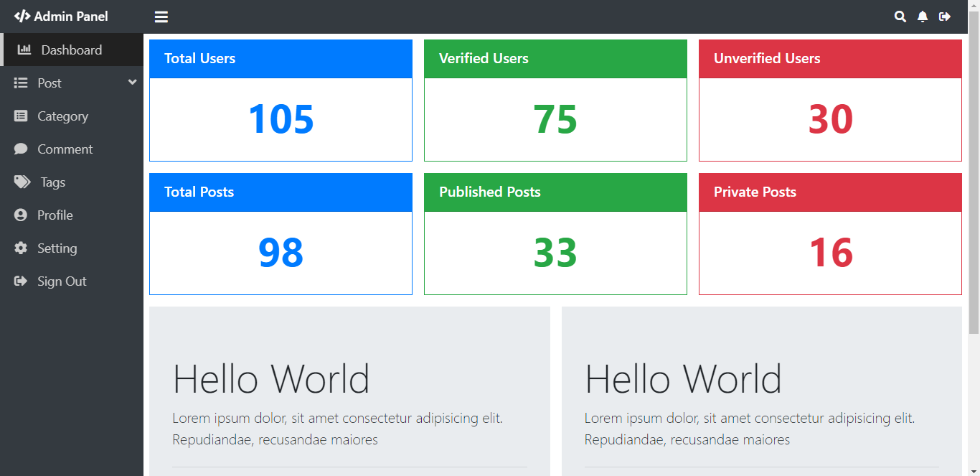Open the Total Users card
The width and height of the screenshot is (980, 476).
click(281, 101)
